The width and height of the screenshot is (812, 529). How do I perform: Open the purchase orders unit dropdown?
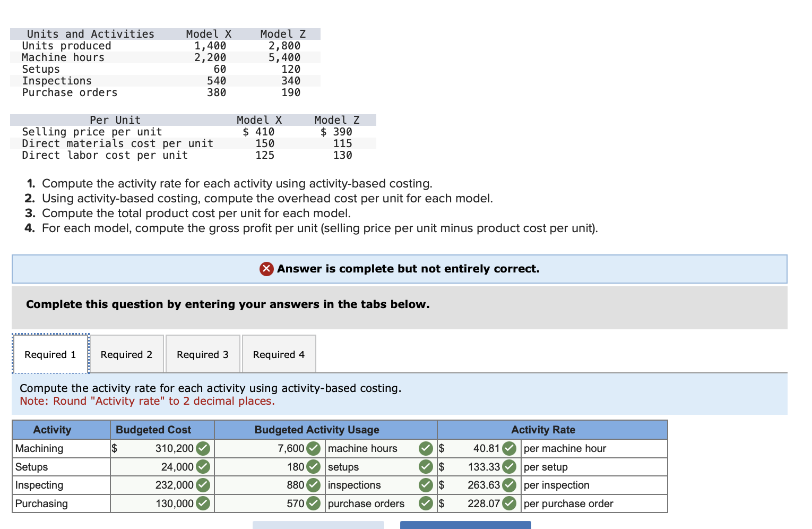point(381,504)
